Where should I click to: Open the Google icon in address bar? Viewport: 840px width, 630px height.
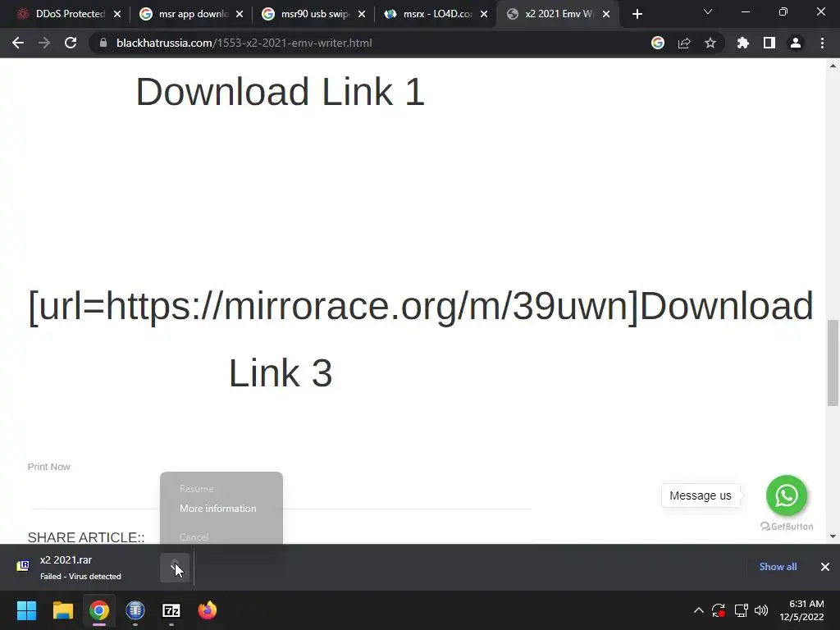pos(658,43)
